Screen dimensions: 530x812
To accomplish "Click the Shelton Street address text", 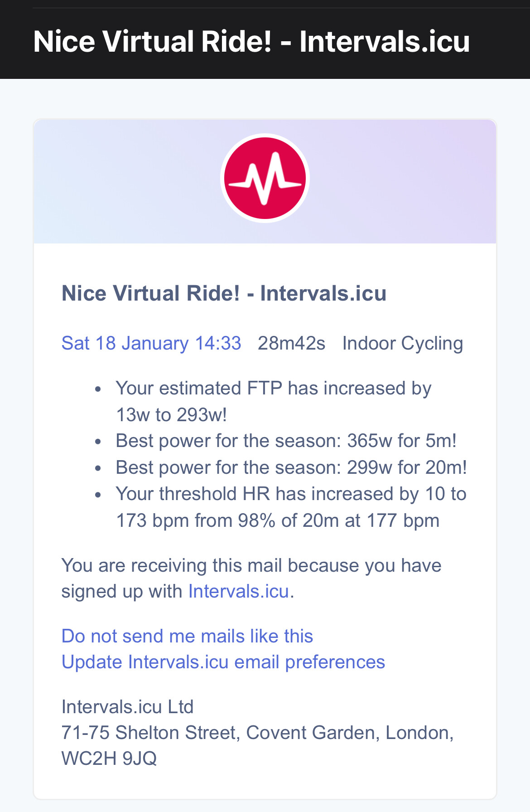I will coord(257,733).
